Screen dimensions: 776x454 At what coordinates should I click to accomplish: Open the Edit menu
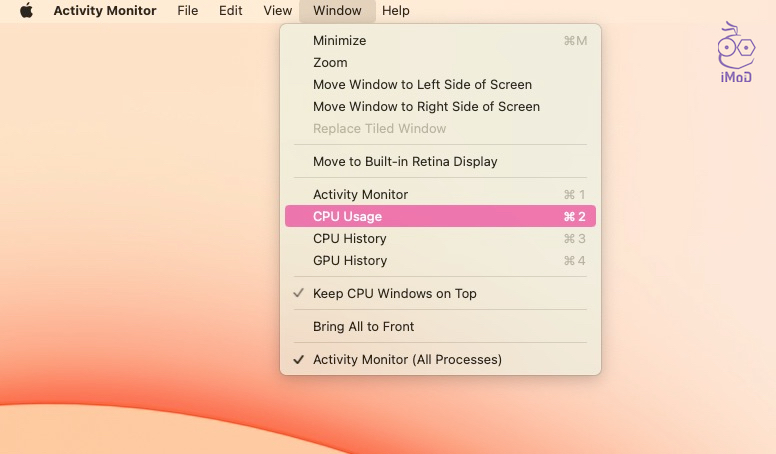pos(231,11)
